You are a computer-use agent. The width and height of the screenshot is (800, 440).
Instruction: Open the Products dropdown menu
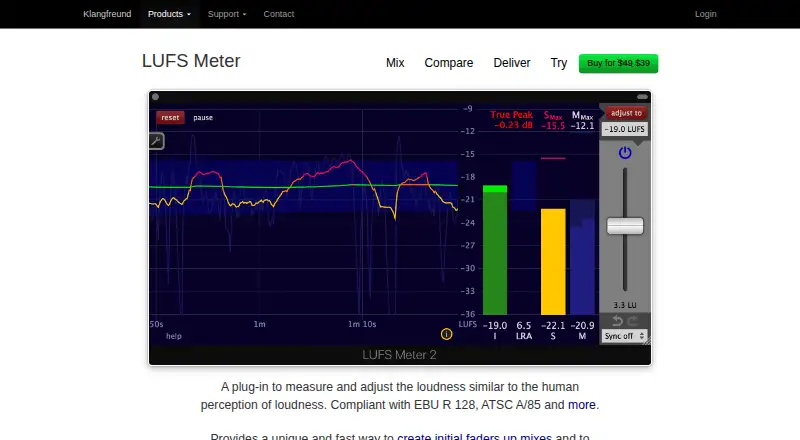pos(169,14)
